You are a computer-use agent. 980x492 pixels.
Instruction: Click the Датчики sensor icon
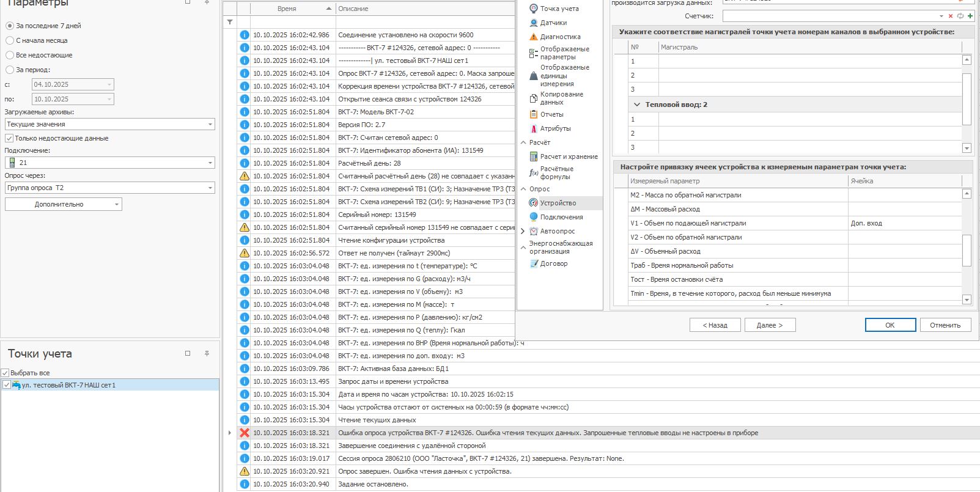point(533,23)
